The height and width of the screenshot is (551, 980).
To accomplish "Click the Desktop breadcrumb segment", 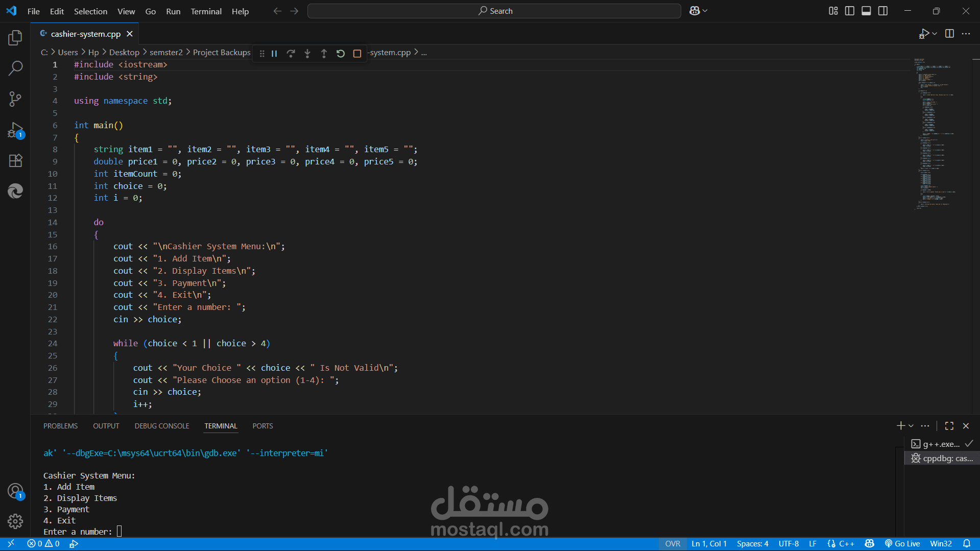I will 124,53.
